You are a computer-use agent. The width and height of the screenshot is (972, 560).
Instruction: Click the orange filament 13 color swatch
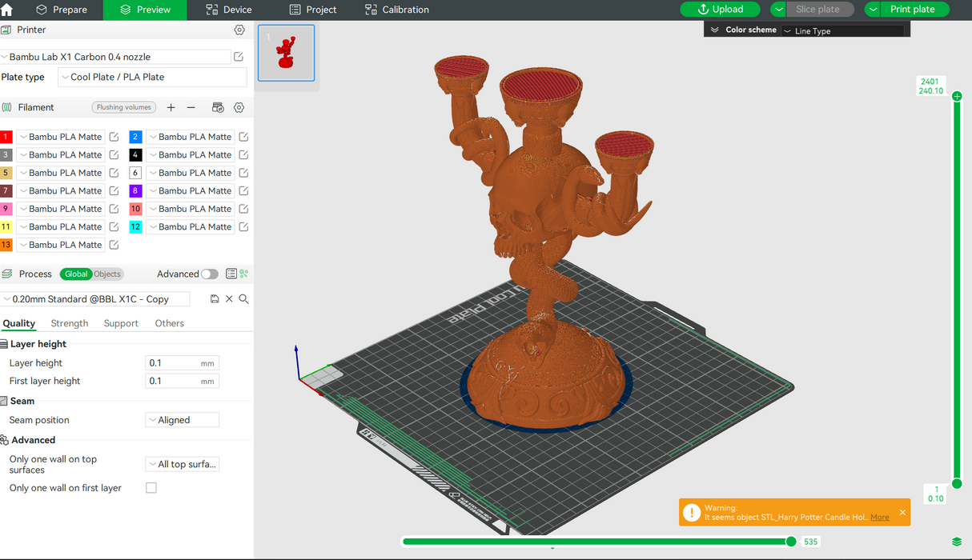point(6,245)
